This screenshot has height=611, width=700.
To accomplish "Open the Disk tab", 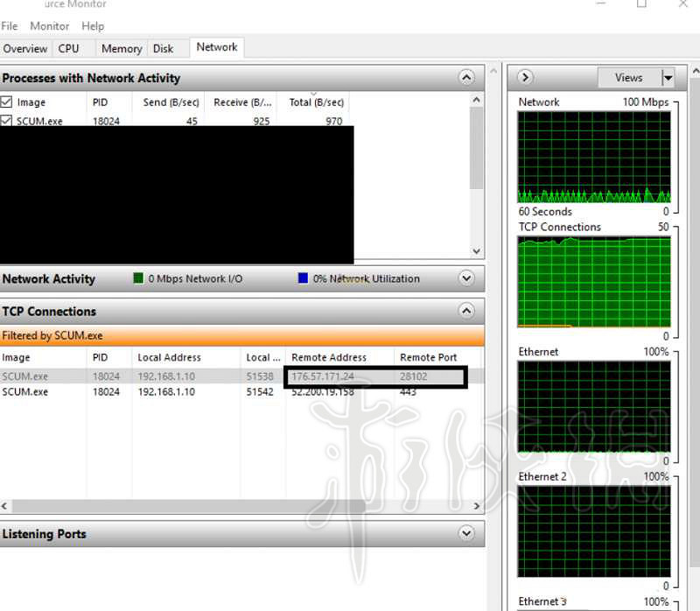I will [x=163, y=49].
